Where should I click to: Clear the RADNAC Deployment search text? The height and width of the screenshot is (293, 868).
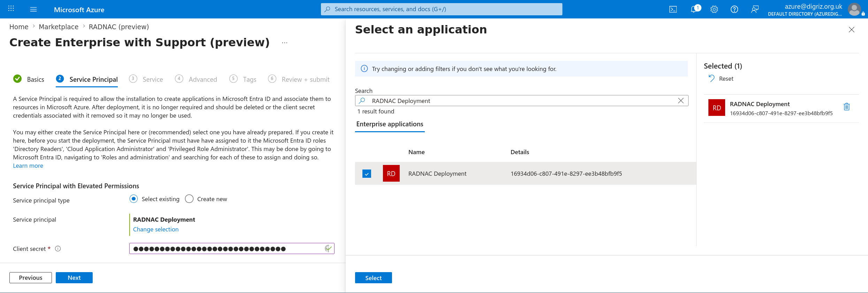681,101
